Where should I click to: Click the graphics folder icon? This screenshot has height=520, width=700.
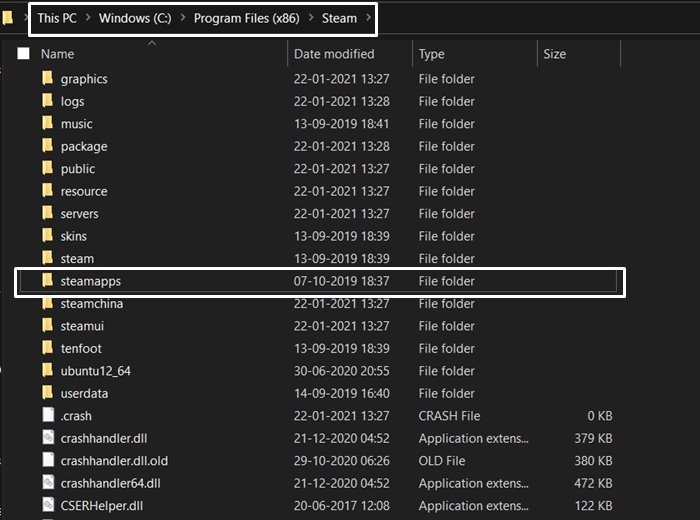[47, 78]
